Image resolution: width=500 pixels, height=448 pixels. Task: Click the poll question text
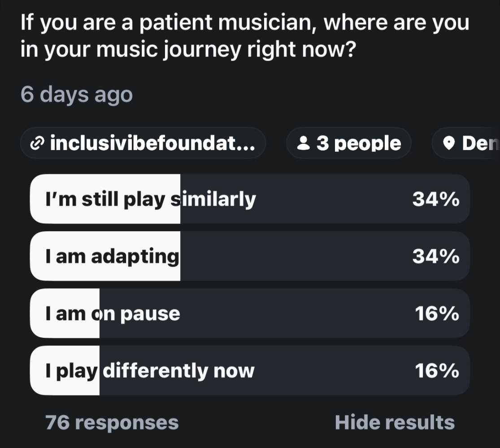coord(244,36)
